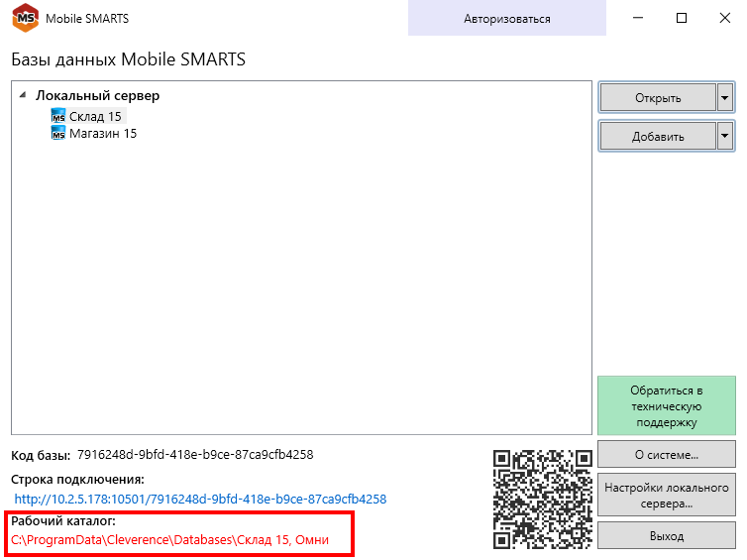
Task: Click the Выход button
Action: click(667, 535)
